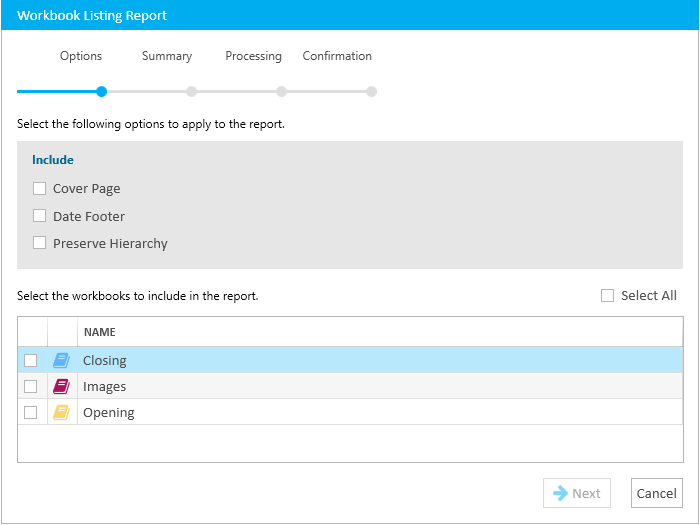This screenshot has height=525, width=700.
Task: Select the Processing wizard step label
Action: [253, 56]
